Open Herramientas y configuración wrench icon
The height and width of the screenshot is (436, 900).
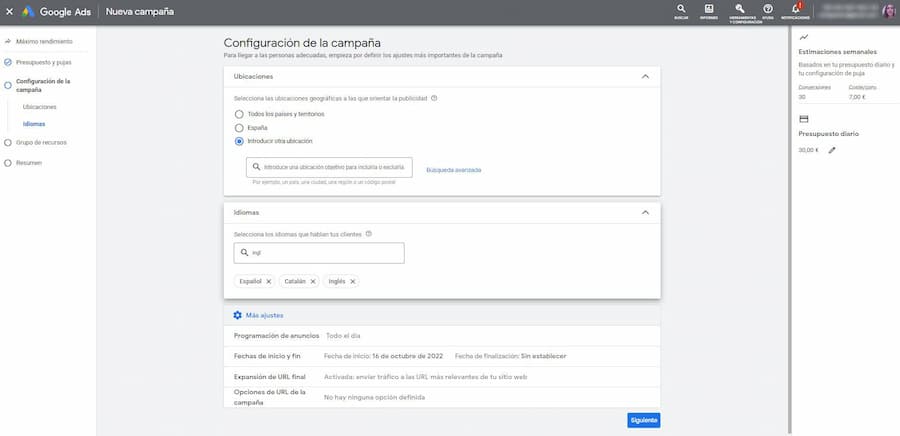(x=740, y=10)
